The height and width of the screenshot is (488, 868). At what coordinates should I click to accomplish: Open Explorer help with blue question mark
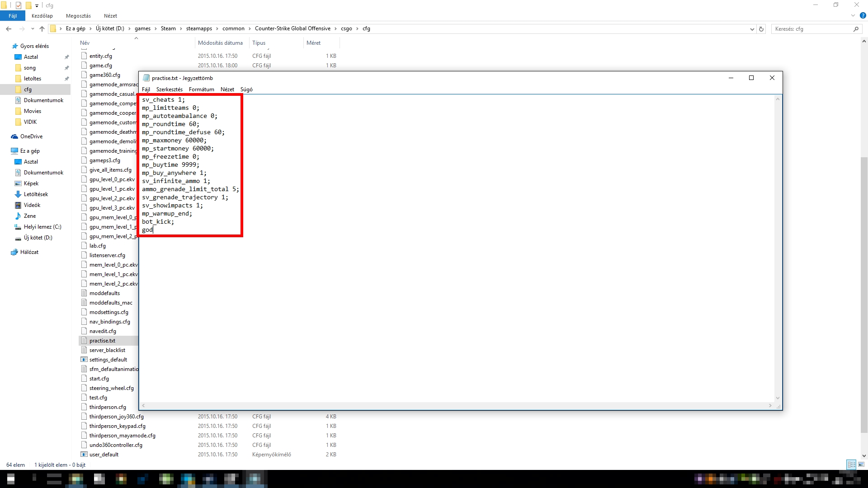pos(862,15)
